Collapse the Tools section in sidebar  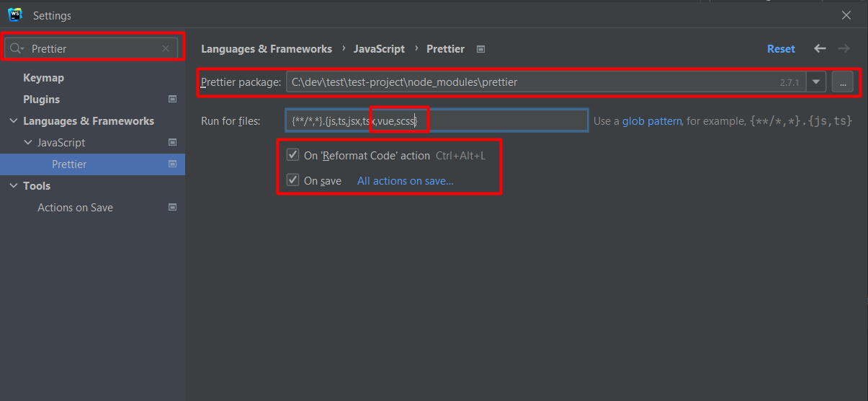pyautogui.click(x=14, y=186)
